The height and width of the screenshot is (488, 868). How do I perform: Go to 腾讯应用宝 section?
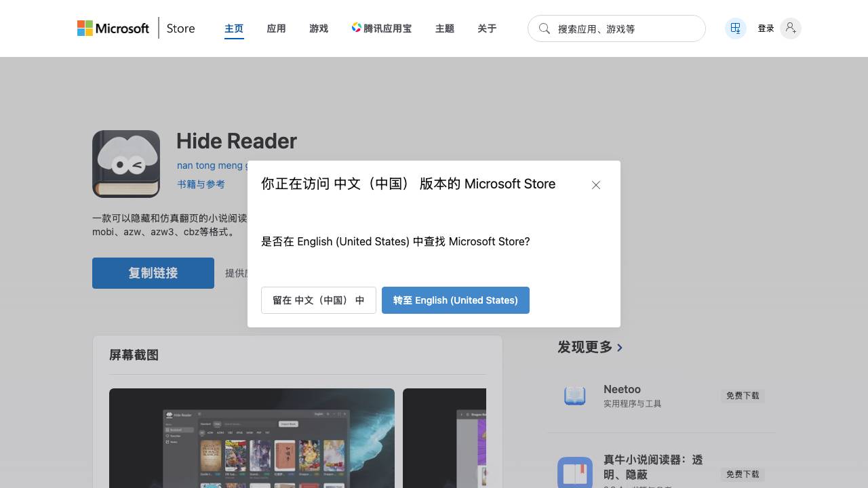point(382,28)
